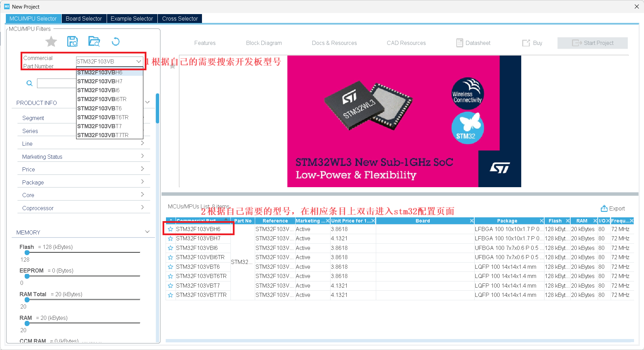
Task: Click the reset filters refresh icon
Action: (x=116, y=41)
